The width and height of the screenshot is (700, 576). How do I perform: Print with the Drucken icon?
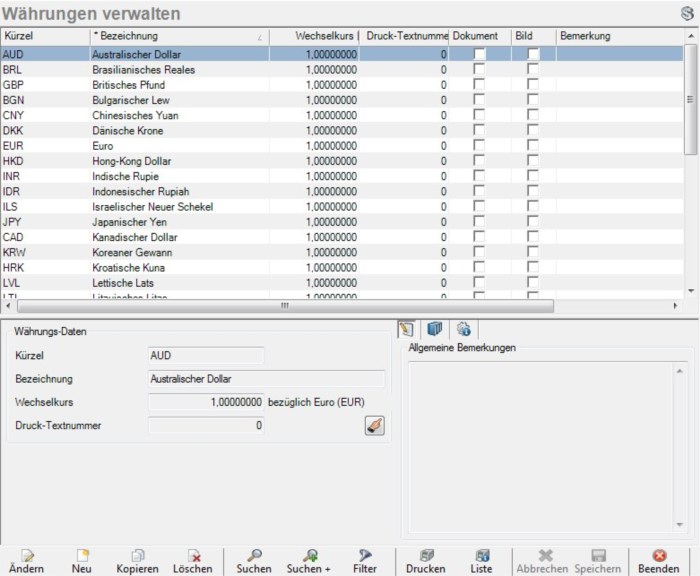(x=427, y=555)
